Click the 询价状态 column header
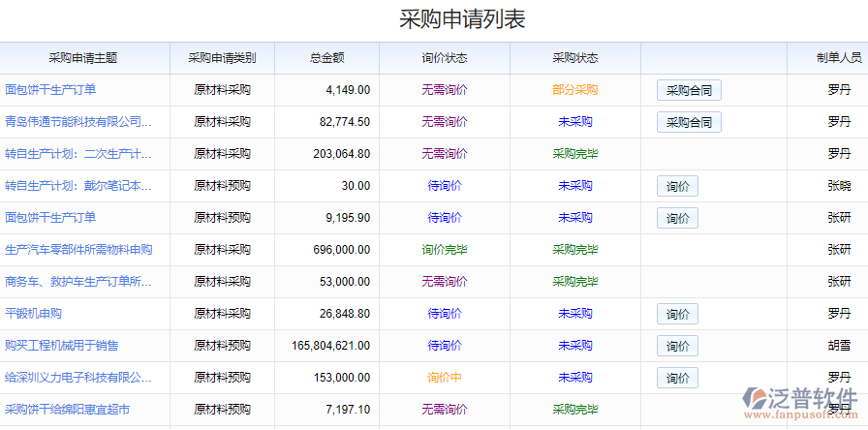 pos(445,58)
